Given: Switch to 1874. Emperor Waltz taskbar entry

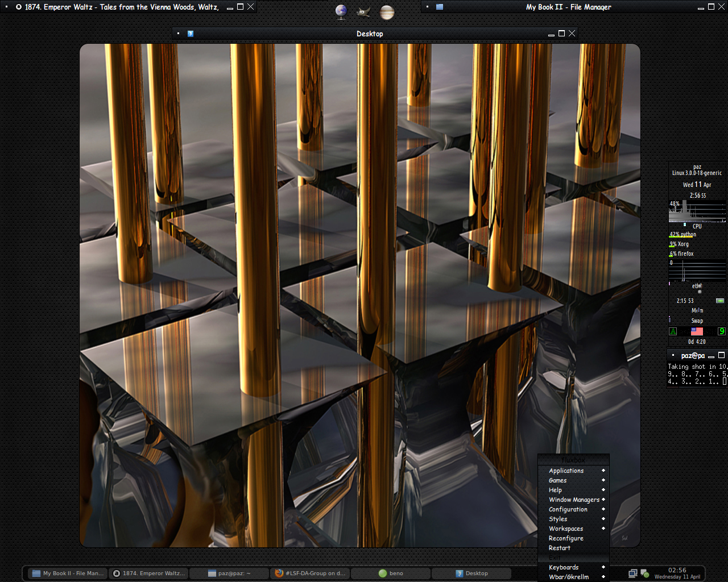Looking at the screenshot, I should point(148,573).
